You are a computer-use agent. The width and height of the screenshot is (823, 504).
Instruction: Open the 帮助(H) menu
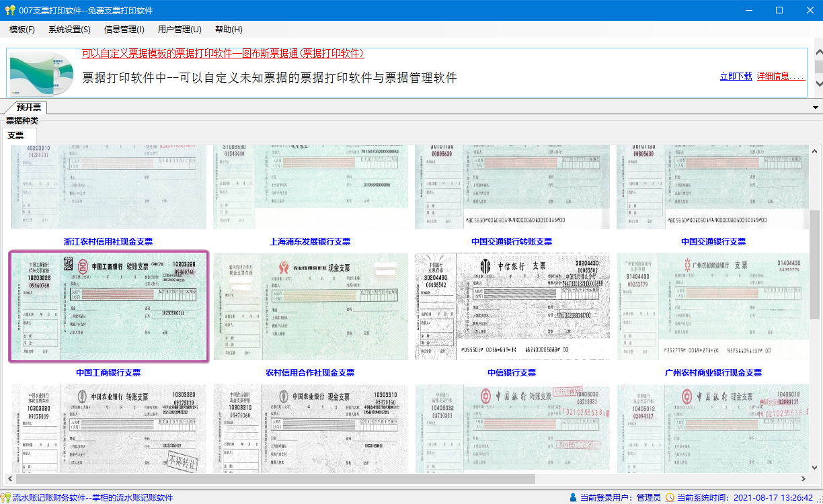tap(228, 30)
